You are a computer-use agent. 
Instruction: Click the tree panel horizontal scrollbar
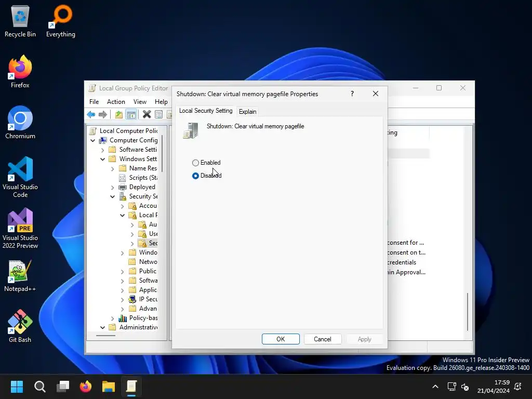[105, 336]
